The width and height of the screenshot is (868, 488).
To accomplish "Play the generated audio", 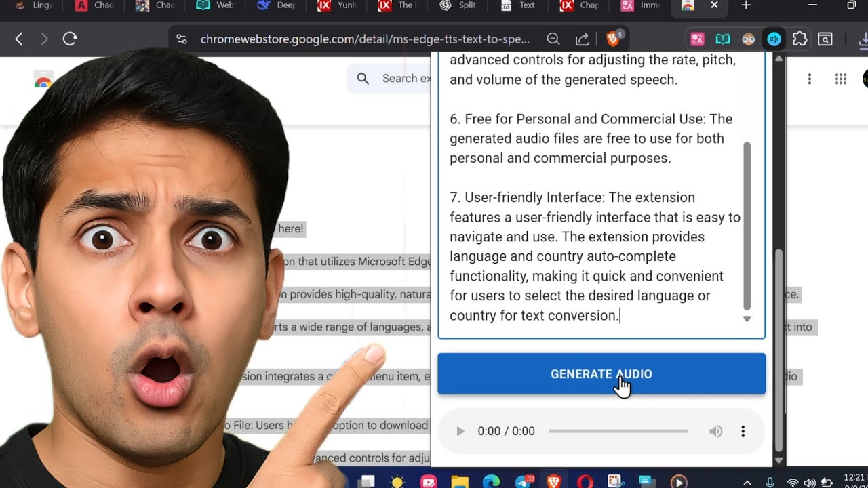I will (460, 431).
